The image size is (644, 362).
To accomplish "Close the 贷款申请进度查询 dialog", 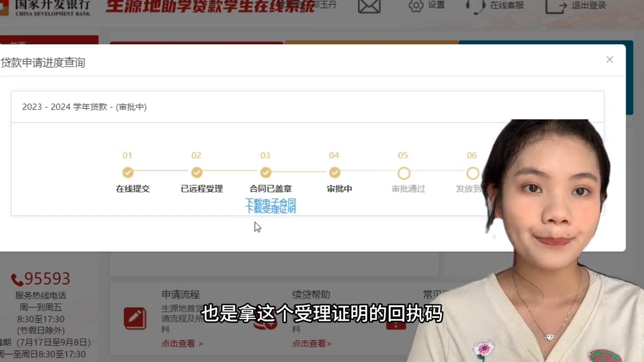I will pyautogui.click(x=609, y=60).
